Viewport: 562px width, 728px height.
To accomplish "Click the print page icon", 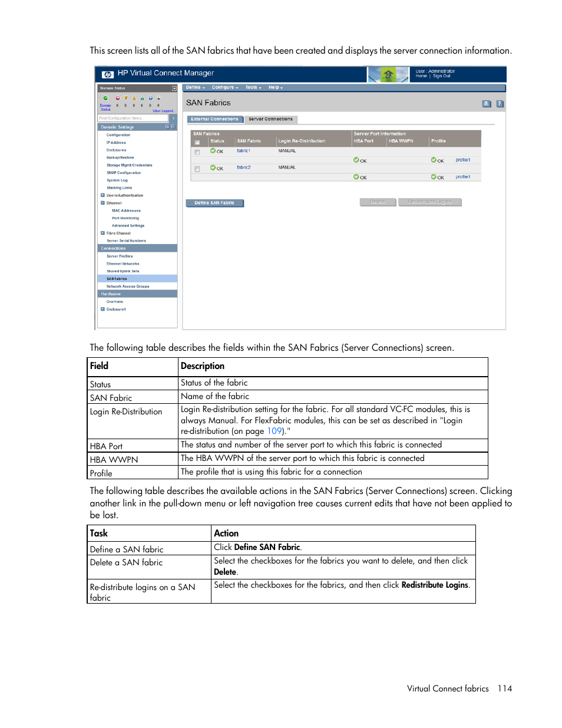I will point(487,104).
